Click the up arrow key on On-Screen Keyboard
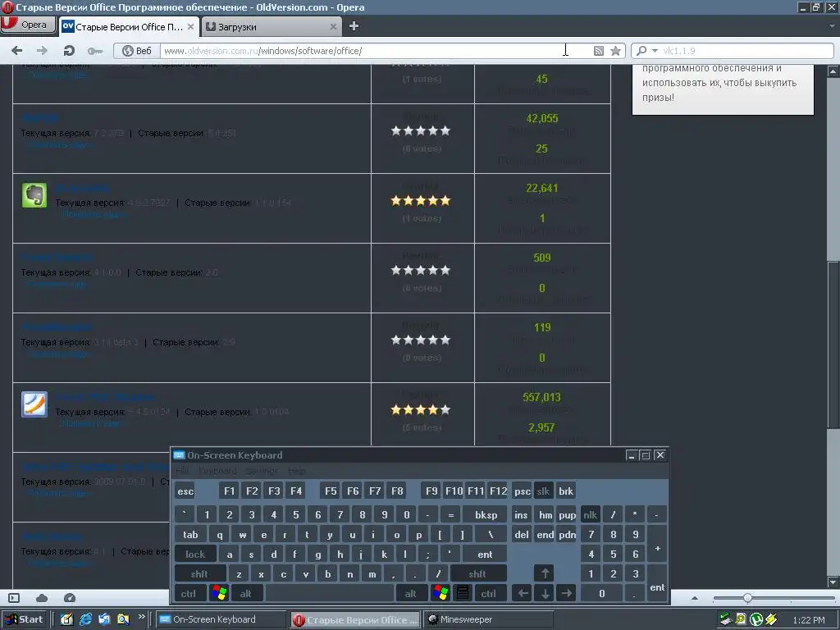The width and height of the screenshot is (840, 630). pyautogui.click(x=545, y=573)
